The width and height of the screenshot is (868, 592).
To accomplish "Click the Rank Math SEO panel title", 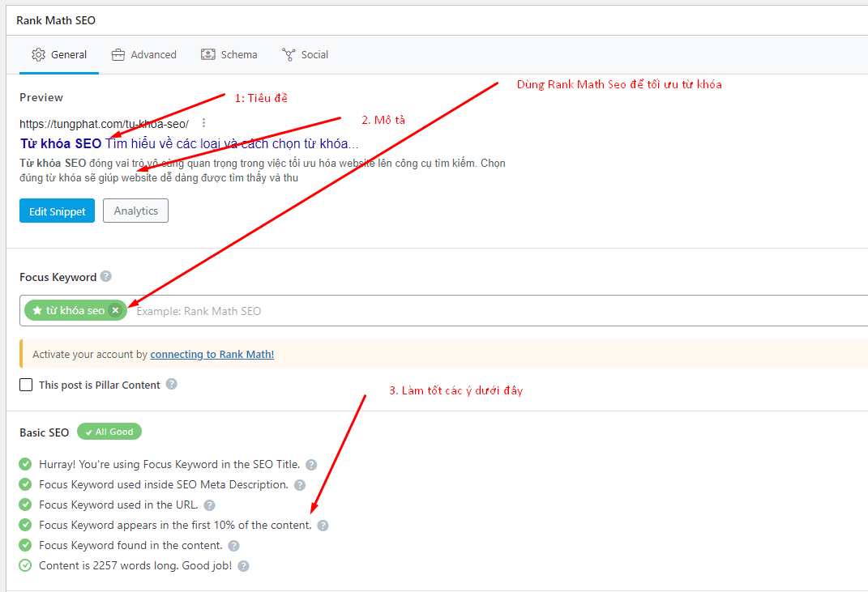I will [x=56, y=20].
